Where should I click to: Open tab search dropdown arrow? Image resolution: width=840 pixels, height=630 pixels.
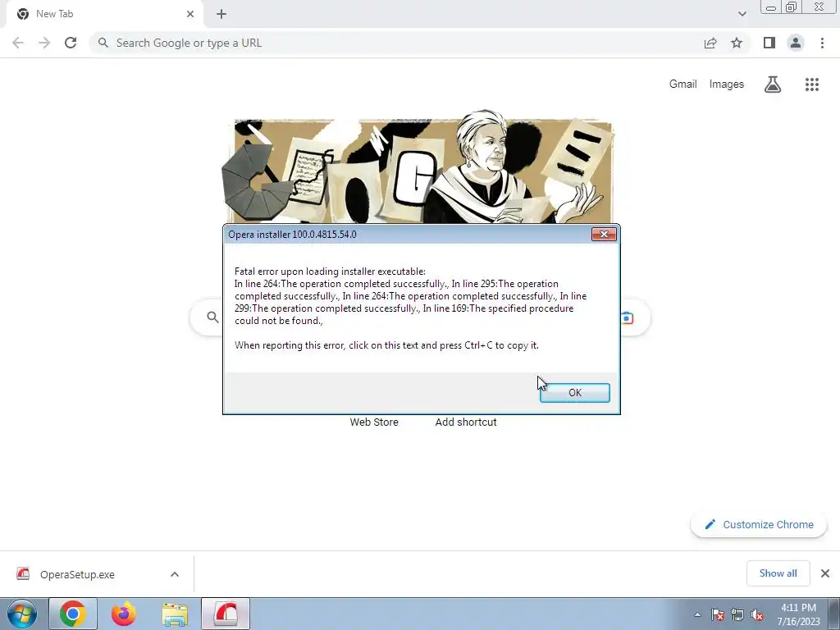[742, 14]
